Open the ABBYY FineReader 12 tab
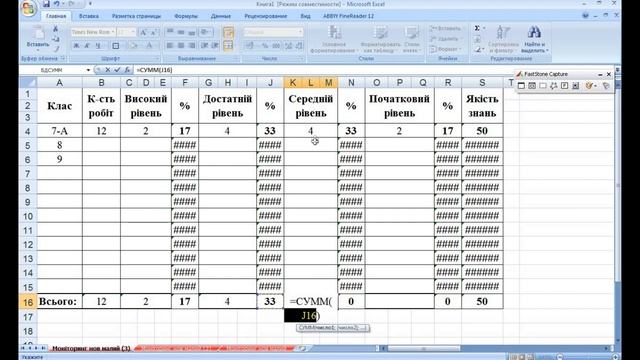Screen dimensions: 640x360 click(348, 16)
